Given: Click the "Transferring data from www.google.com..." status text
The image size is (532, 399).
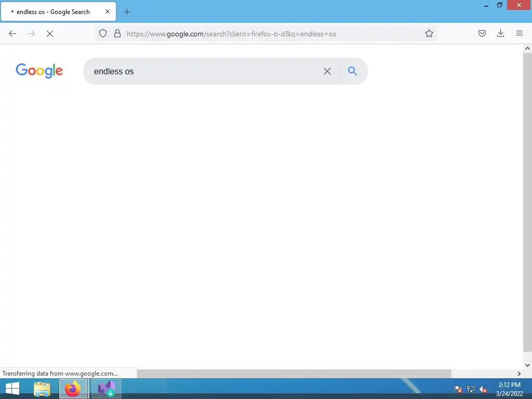Looking at the screenshot, I should pos(60,374).
